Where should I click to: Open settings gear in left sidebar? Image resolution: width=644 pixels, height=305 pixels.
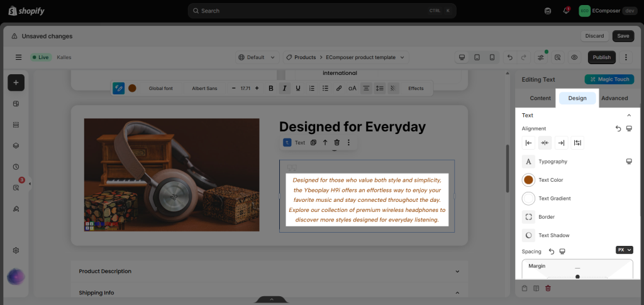[x=16, y=250]
